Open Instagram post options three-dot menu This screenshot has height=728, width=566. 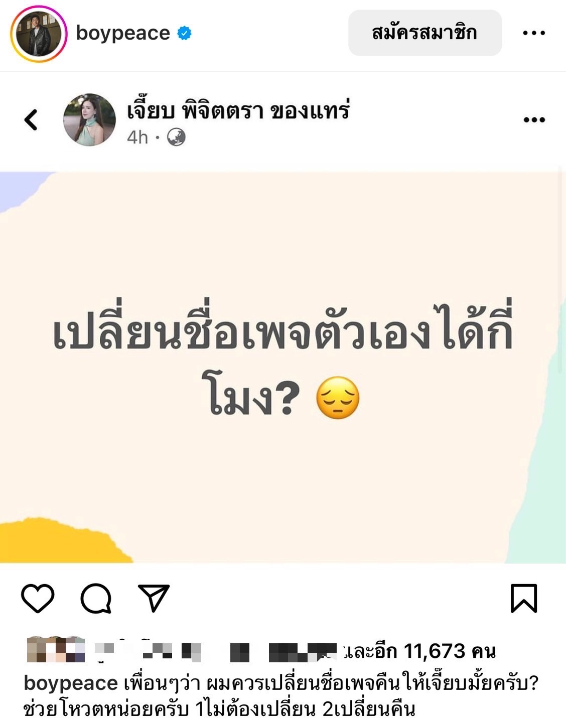pyautogui.click(x=533, y=33)
